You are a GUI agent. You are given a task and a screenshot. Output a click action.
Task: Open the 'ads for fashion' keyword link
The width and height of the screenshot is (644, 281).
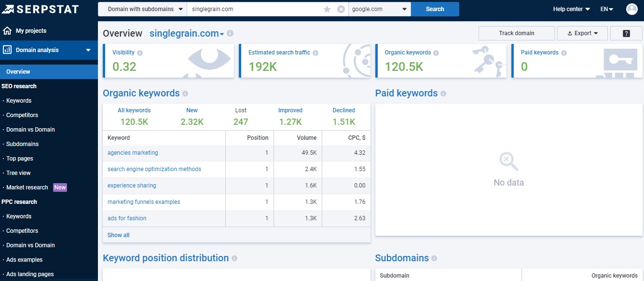127,218
